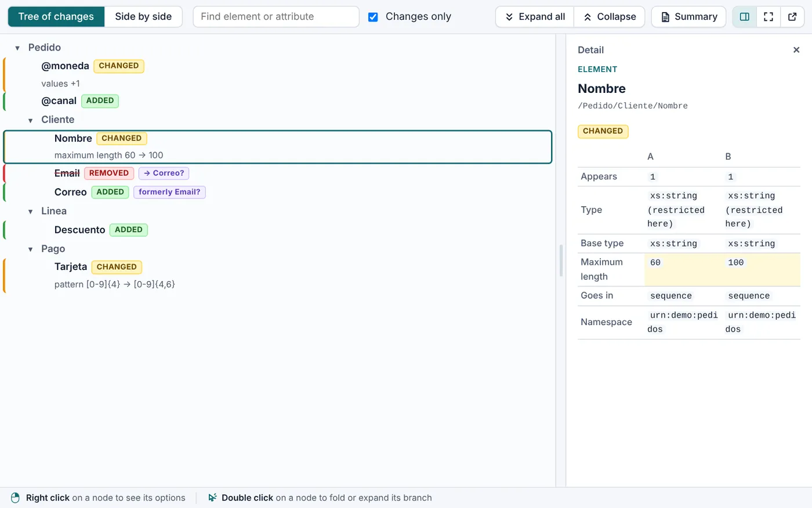This screenshot has height=508, width=812.
Task: Click the Maximum length value 100
Action: tap(735, 262)
